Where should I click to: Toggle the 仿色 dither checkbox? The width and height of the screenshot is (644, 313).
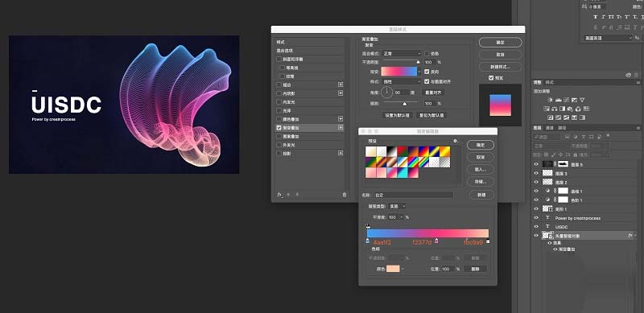point(427,53)
